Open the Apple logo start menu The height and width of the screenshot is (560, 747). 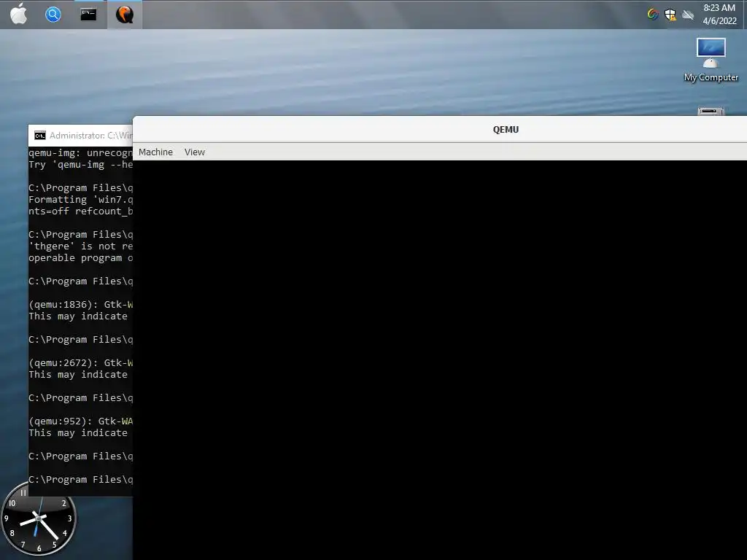click(18, 14)
